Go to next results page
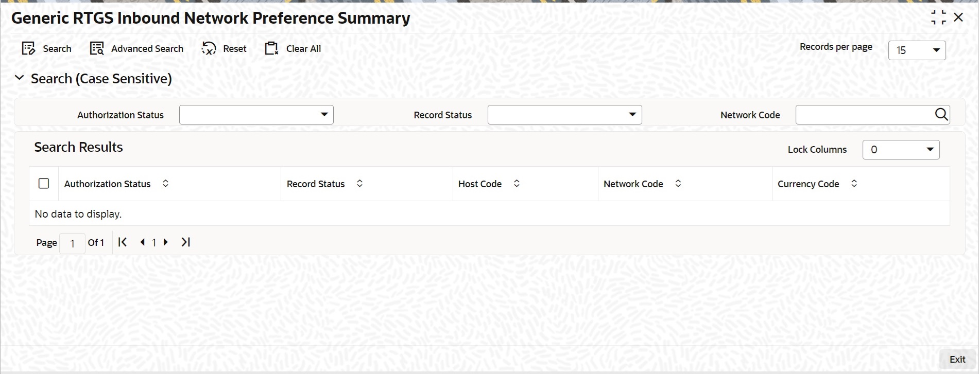980x374 pixels. 166,242
